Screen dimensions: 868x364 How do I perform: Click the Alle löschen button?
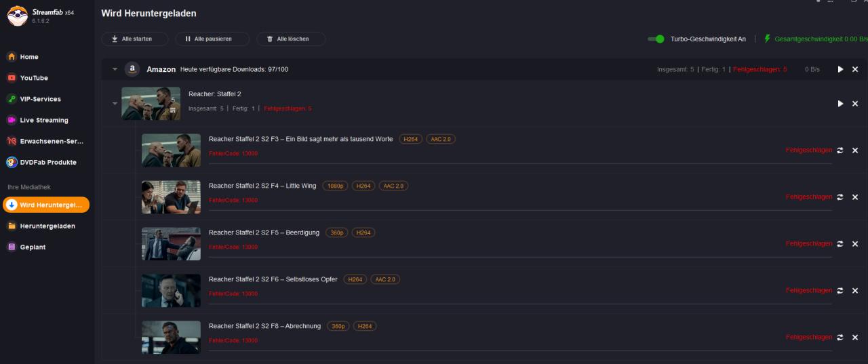coord(291,39)
